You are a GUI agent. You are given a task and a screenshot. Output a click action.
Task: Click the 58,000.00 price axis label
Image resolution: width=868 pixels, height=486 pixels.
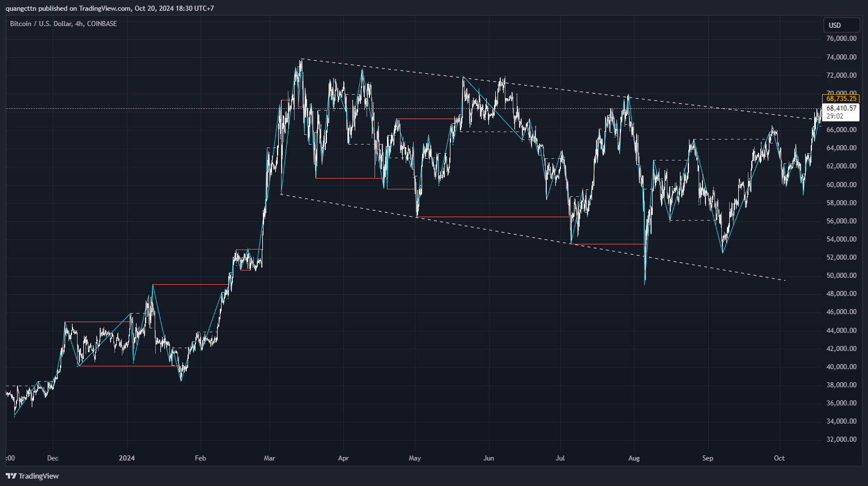click(x=841, y=203)
